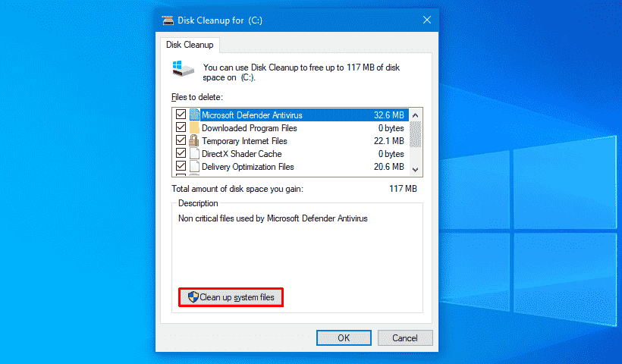The height and width of the screenshot is (364, 622).
Task: Toggle DirectX Shader Cache checkbox
Action: click(181, 153)
